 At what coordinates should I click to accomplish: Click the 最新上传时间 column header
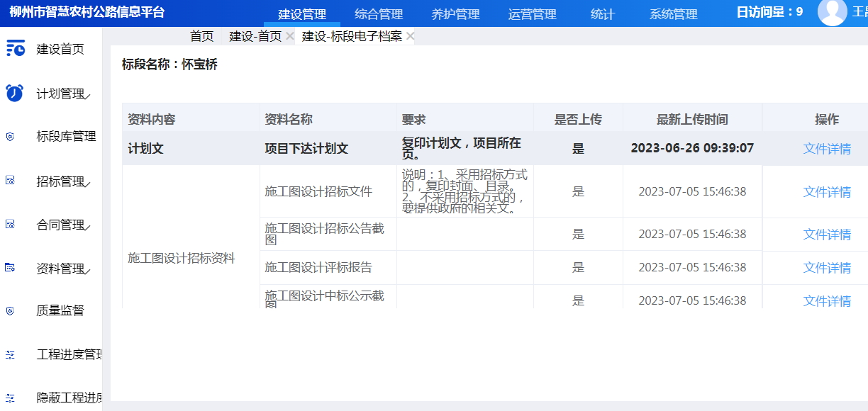pyautogui.click(x=691, y=120)
